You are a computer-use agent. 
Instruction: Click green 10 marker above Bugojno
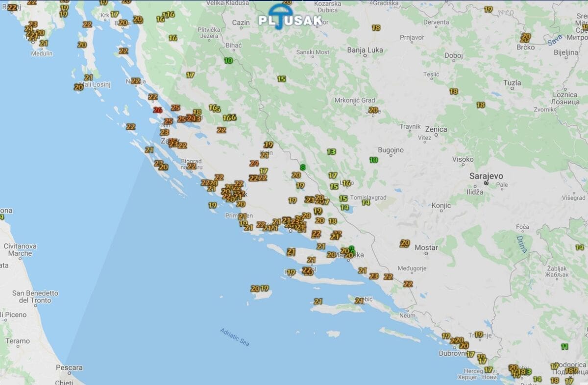[x=374, y=160]
